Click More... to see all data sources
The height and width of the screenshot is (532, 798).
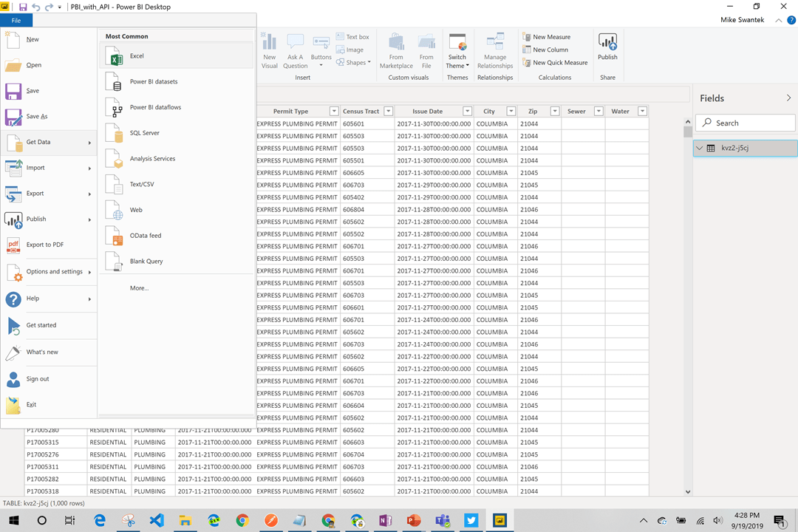[139, 288]
